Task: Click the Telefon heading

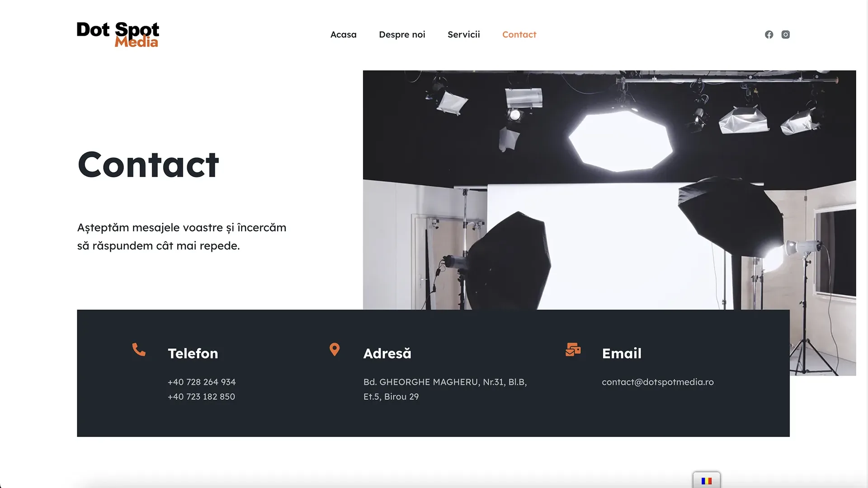Action: [193, 353]
